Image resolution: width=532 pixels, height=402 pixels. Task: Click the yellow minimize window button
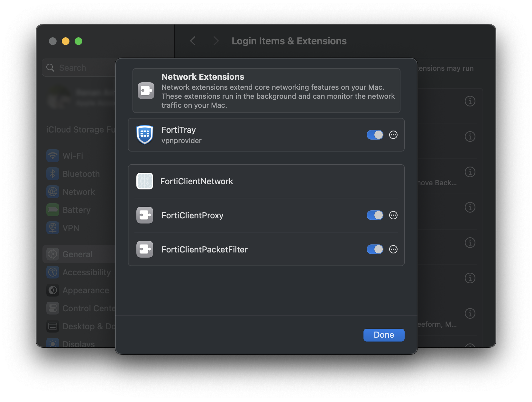click(x=66, y=41)
